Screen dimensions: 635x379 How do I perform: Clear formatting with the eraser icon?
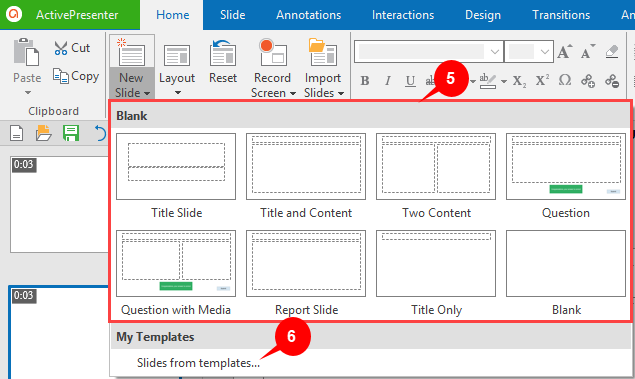tap(612, 51)
